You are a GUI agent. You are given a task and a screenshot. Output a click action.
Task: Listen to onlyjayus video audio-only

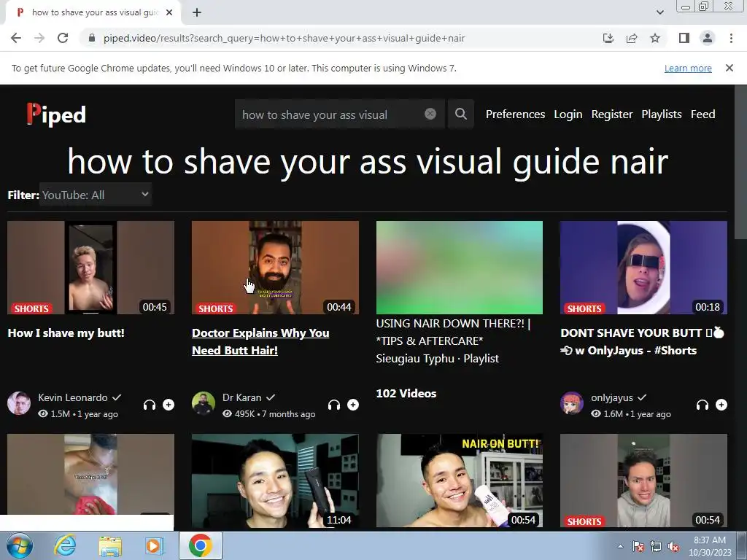tap(703, 405)
